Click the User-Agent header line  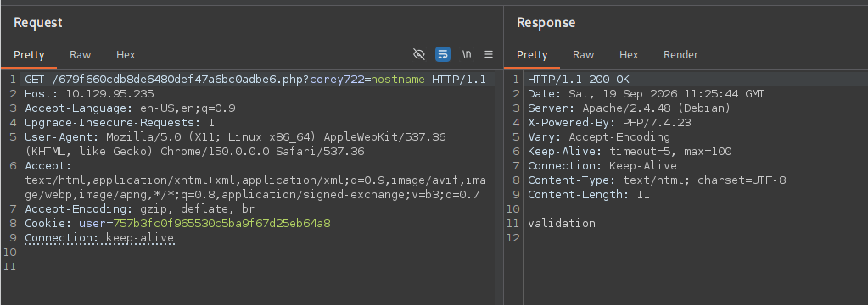235,144
